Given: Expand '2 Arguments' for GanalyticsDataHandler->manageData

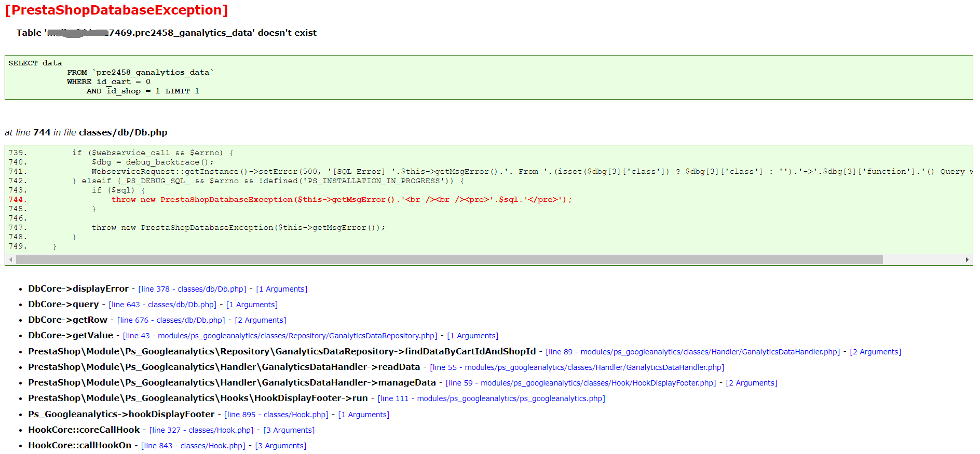Looking at the screenshot, I should (x=752, y=383).
